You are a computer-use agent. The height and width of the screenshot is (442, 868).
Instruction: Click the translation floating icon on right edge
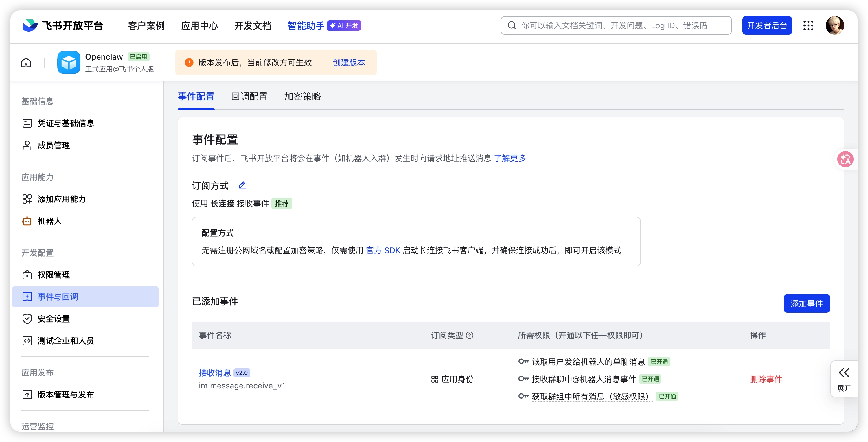point(845,159)
